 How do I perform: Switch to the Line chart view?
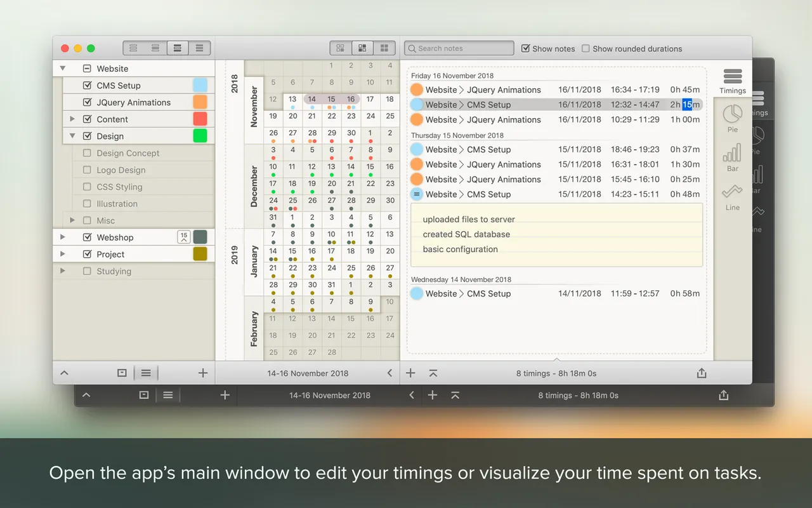[x=733, y=195]
